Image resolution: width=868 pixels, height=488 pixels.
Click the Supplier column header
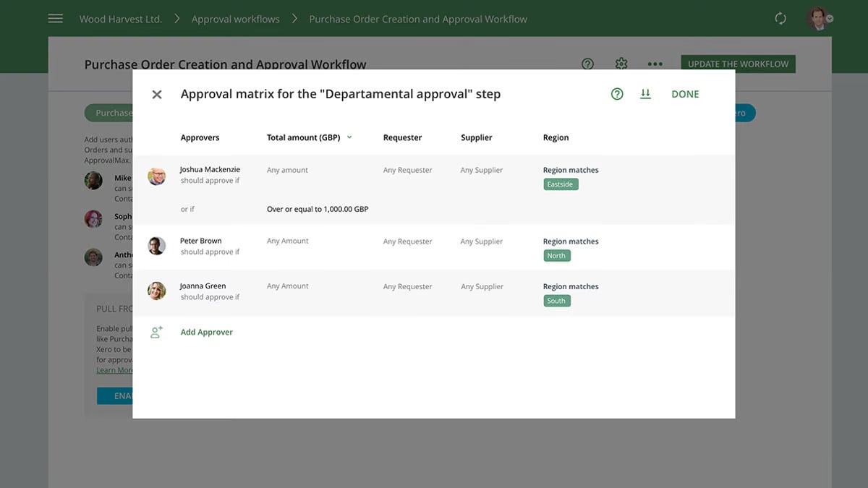point(477,137)
